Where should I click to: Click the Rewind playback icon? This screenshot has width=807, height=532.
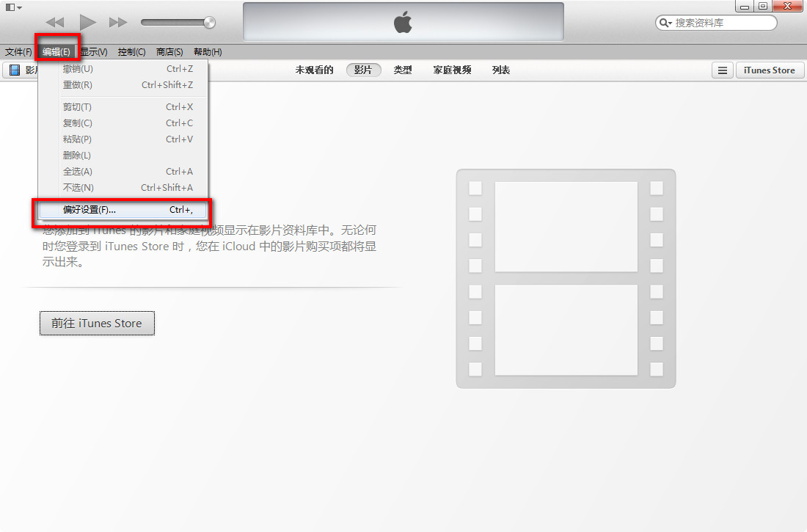tap(54, 22)
